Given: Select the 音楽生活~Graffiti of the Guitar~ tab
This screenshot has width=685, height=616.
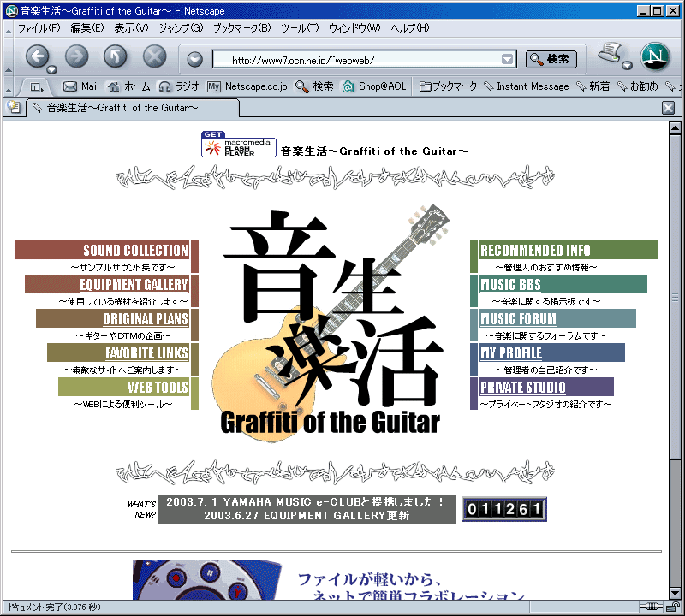Looking at the screenshot, I should click(x=133, y=108).
